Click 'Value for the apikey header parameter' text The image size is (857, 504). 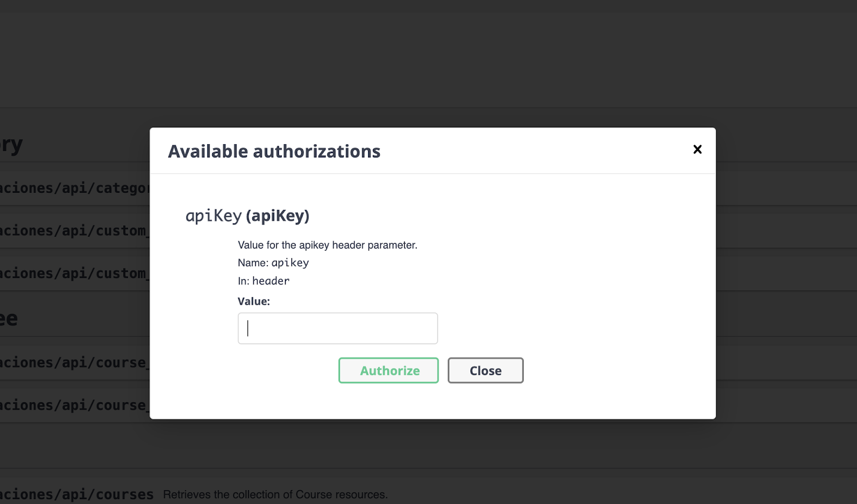tap(327, 245)
